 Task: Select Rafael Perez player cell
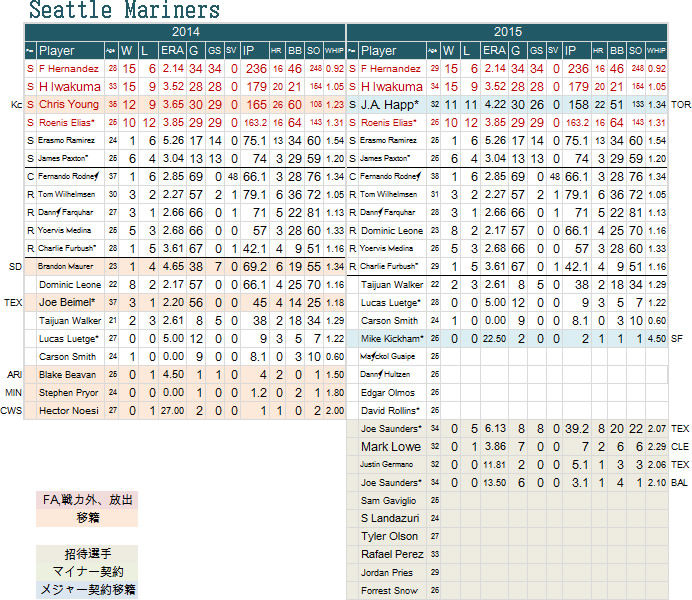coord(392,555)
